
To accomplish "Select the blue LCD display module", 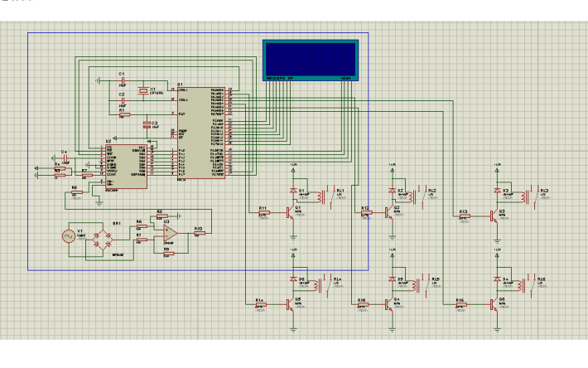I will click(311, 60).
